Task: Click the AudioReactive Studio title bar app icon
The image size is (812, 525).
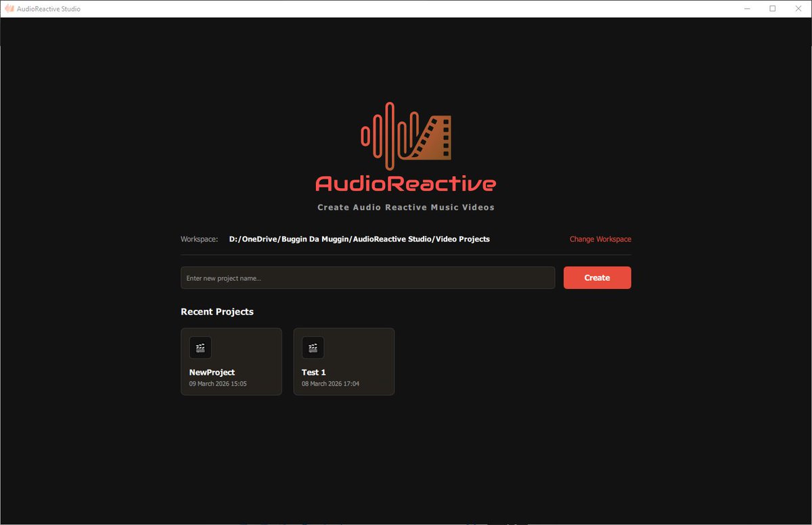Action: coord(9,9)
